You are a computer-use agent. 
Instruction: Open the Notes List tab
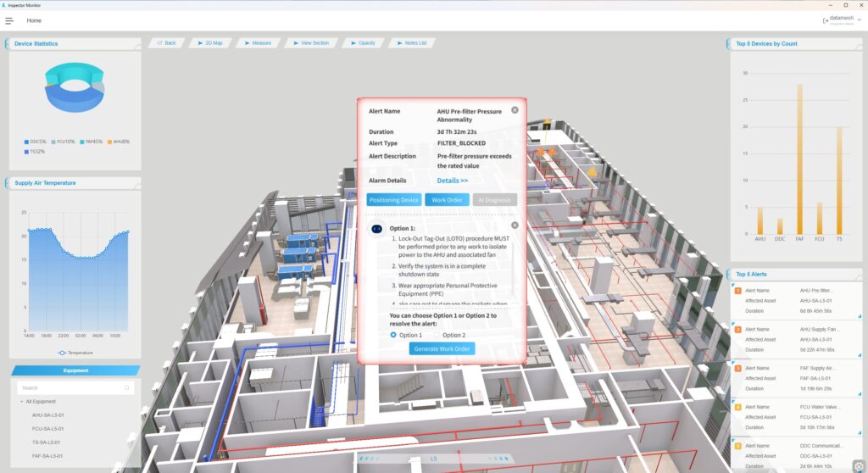click(411, 42)
